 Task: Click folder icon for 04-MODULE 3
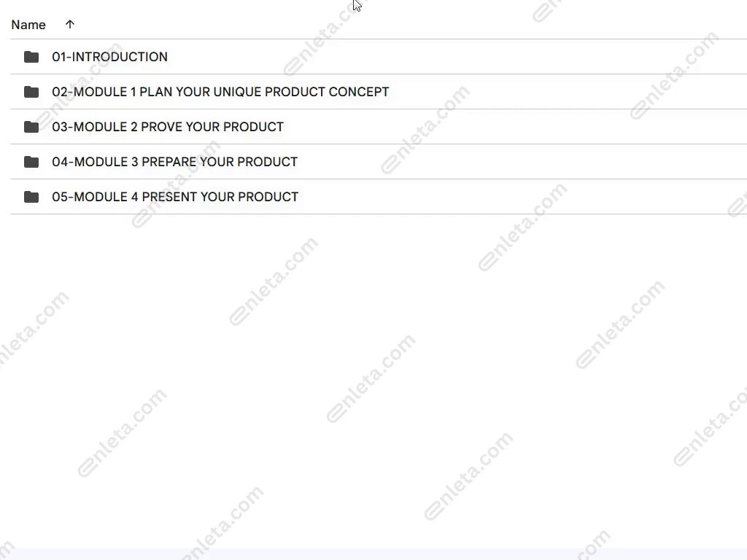point(31,162)
